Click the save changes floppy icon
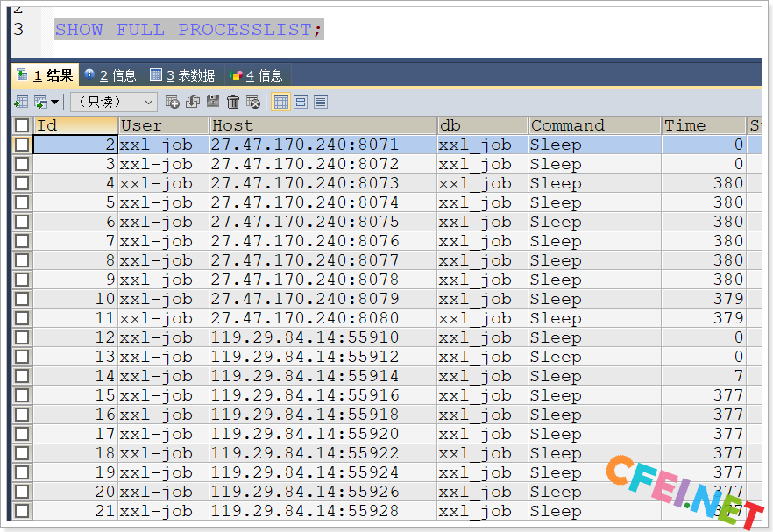Screen dimensions: 773x532 click(212, 102)
